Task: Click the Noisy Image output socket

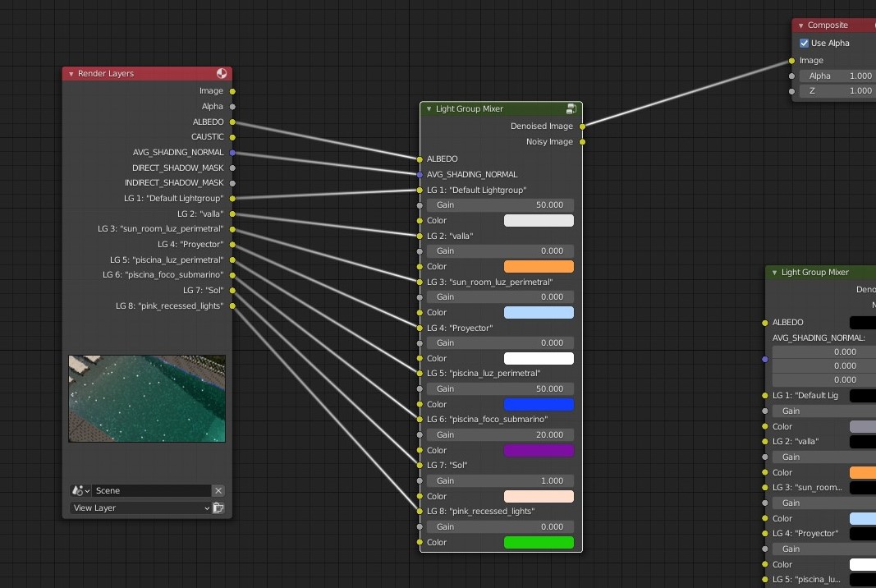Action: pyautogui.click(x=582, y=142)
